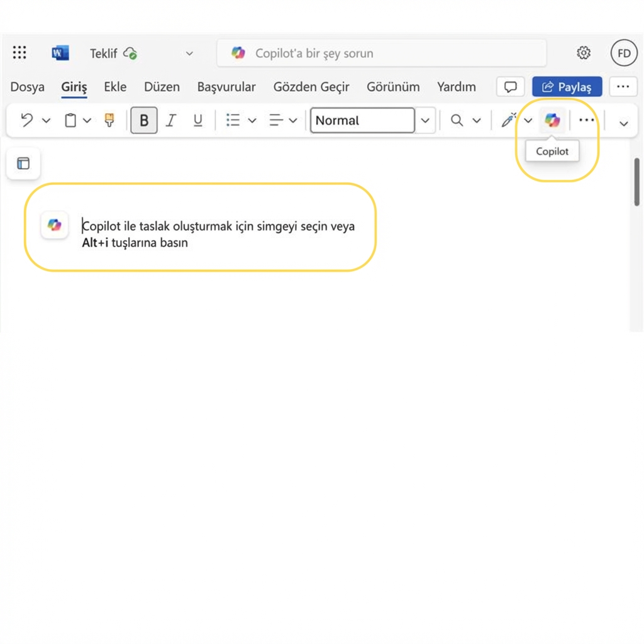This screenshot has height=644, width=644.
Task: Open the comments icon near Paylaş
Action: pyautogui.click(x=510, y=87)
